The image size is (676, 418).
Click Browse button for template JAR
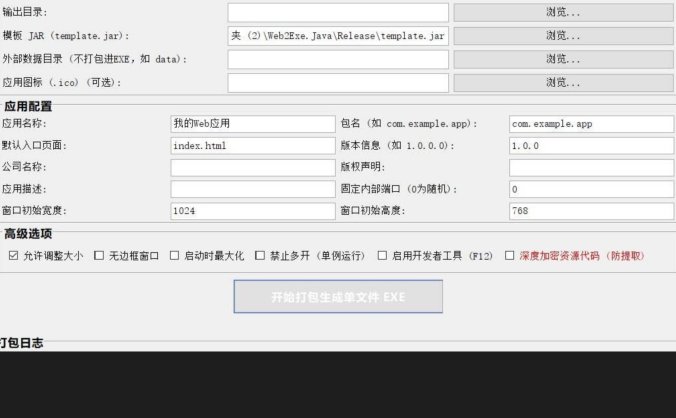pyautogui.click(x=564, y=35)
